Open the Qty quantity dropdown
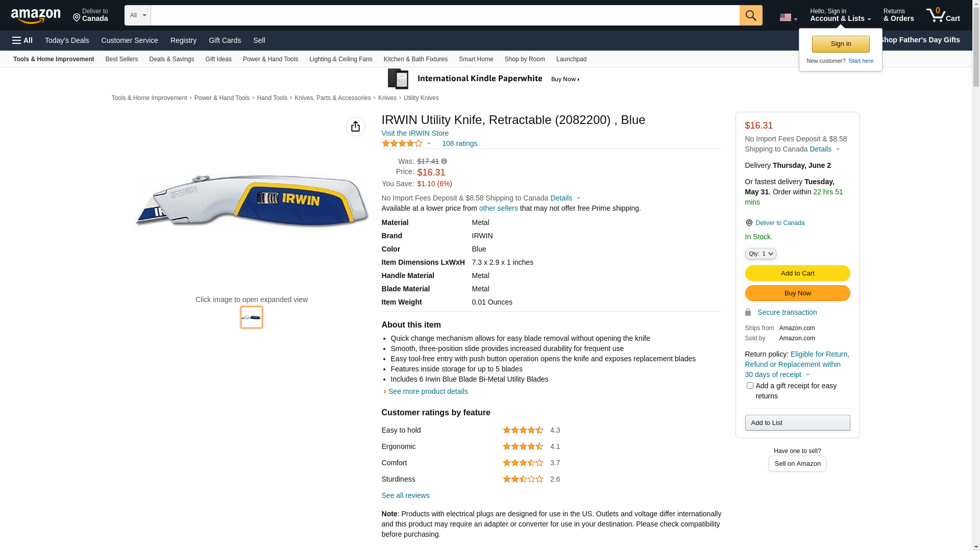 (x=760, y=254)
